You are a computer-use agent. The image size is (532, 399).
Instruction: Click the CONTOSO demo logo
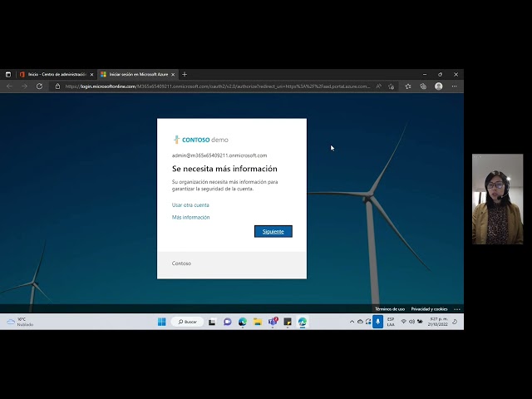pyautogui.click(x=200, y=140)
